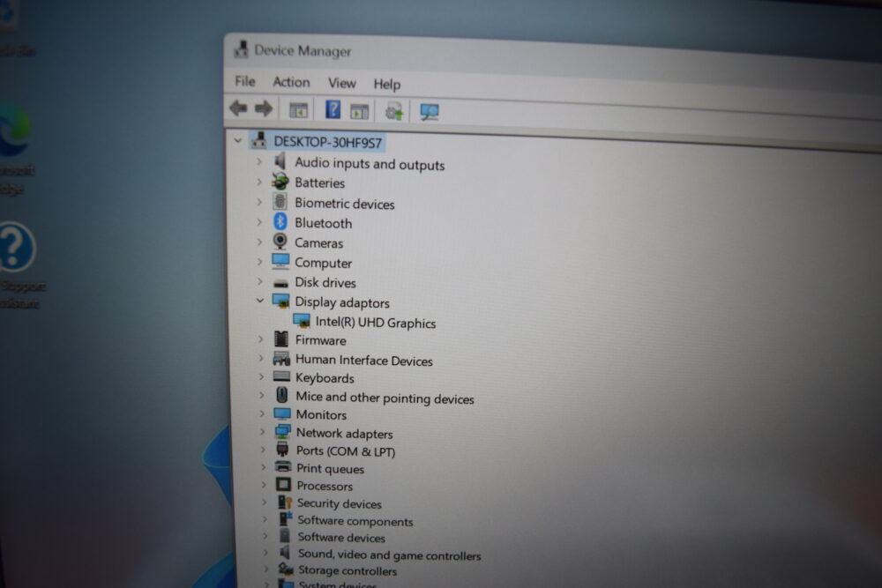
Task: Open the File menu
Action: pyautogui.click(x=244, y=81)
